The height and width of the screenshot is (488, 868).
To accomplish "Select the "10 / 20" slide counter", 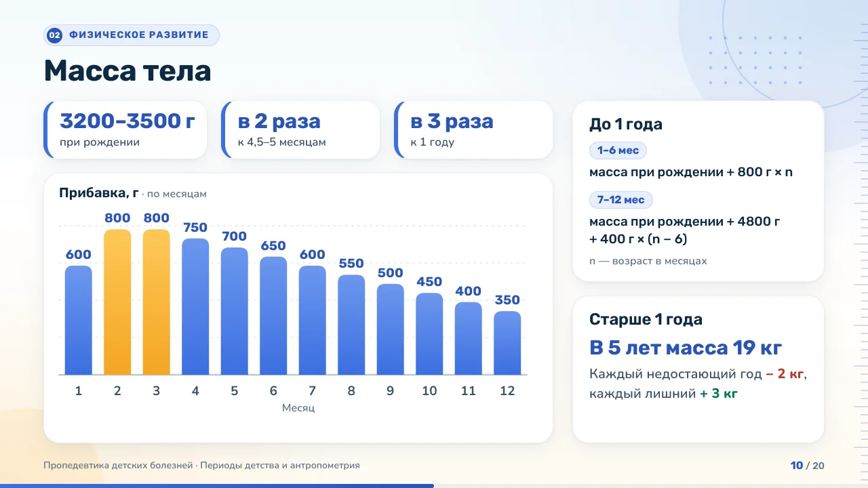I will pyautogui.click(x=808, y=466).
